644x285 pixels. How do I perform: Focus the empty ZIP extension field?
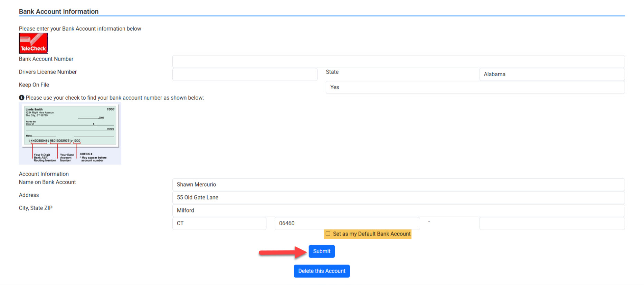tap(552, 223)
